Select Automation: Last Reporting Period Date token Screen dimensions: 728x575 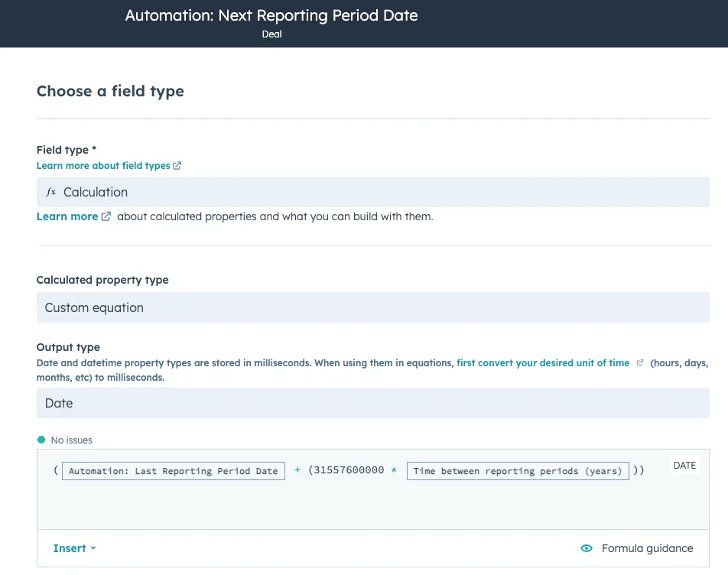(x=173, y=471)
